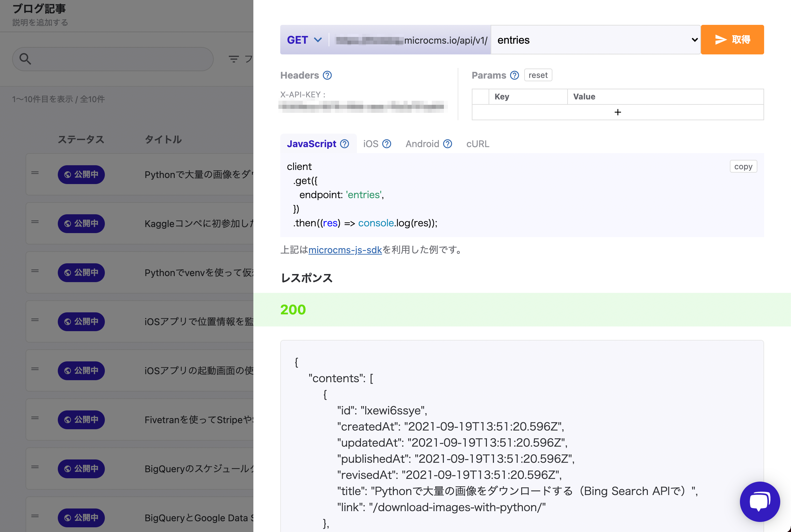Open the GET method dropdown
791x532 pixels.
[304, 40]
